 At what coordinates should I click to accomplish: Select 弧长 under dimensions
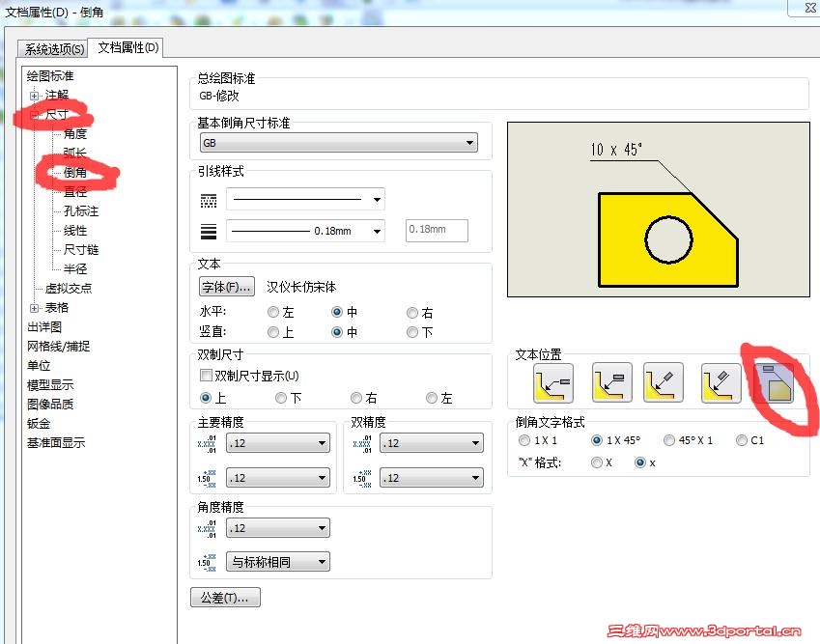[75, 154]
